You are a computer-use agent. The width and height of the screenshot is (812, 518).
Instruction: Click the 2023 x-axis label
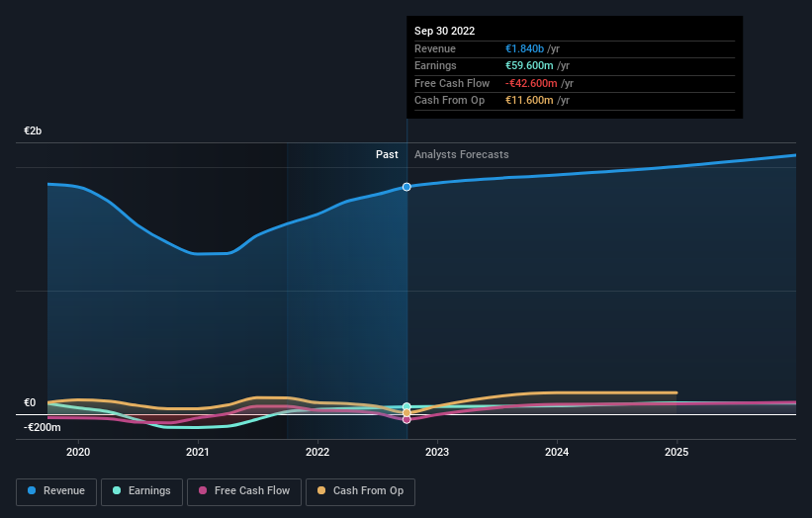(437, 453)
